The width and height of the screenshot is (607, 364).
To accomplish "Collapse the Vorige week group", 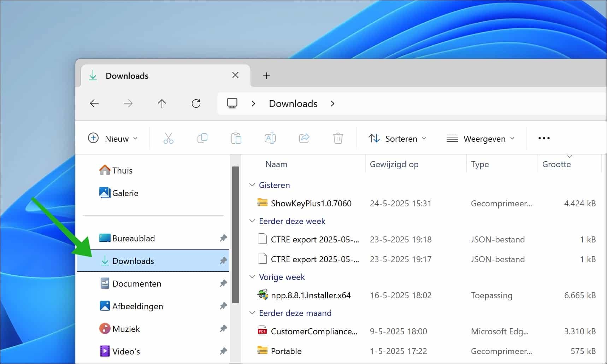I will (252, 277).
